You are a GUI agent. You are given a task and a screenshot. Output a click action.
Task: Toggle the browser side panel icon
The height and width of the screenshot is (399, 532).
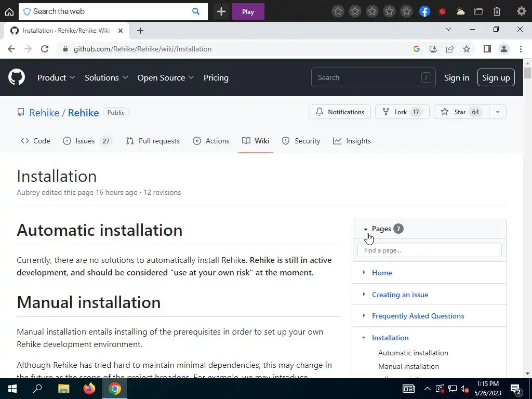pos(487,49)
